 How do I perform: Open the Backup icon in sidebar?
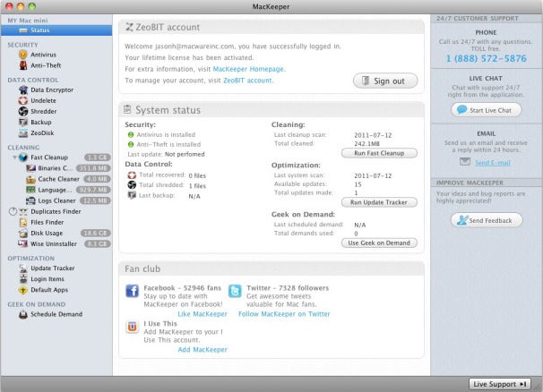23,122
